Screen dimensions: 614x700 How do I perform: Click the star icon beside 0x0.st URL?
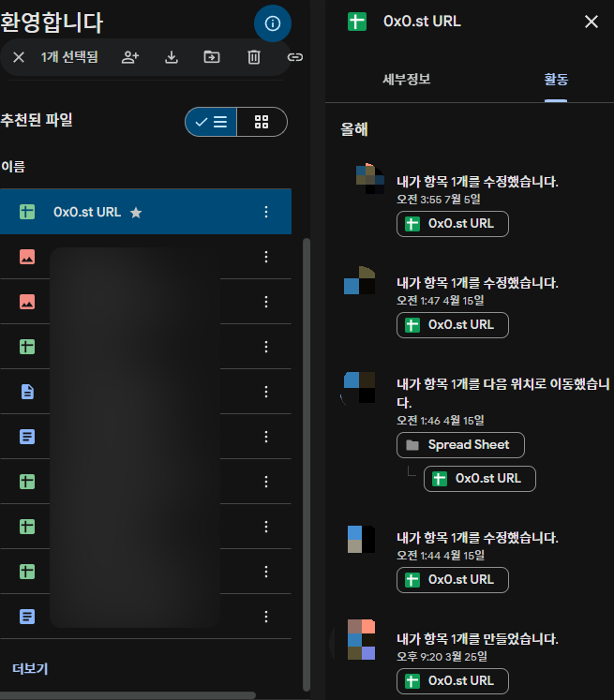coord(136,213)
